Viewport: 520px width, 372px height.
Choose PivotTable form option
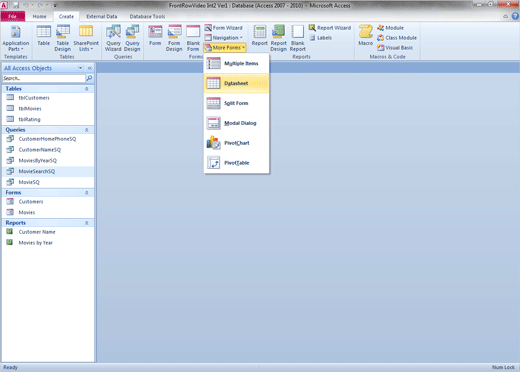point(236,163)
